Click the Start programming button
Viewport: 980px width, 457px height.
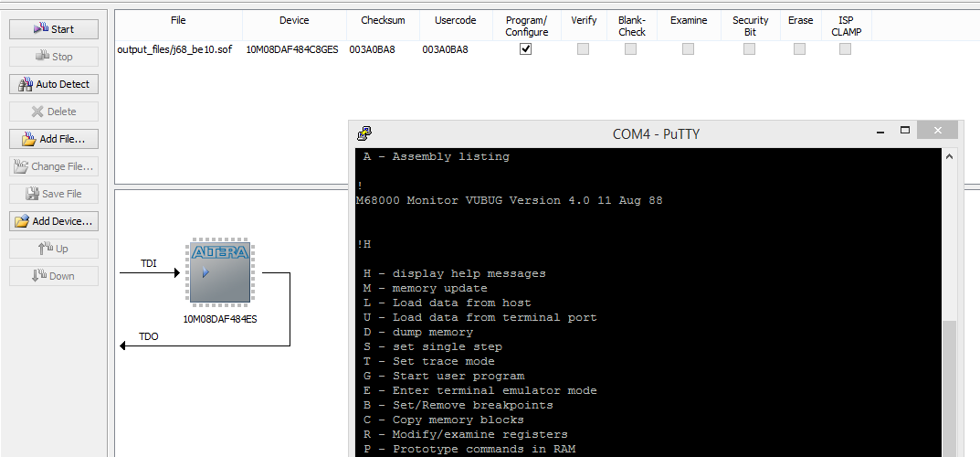(x=54, y=29)
